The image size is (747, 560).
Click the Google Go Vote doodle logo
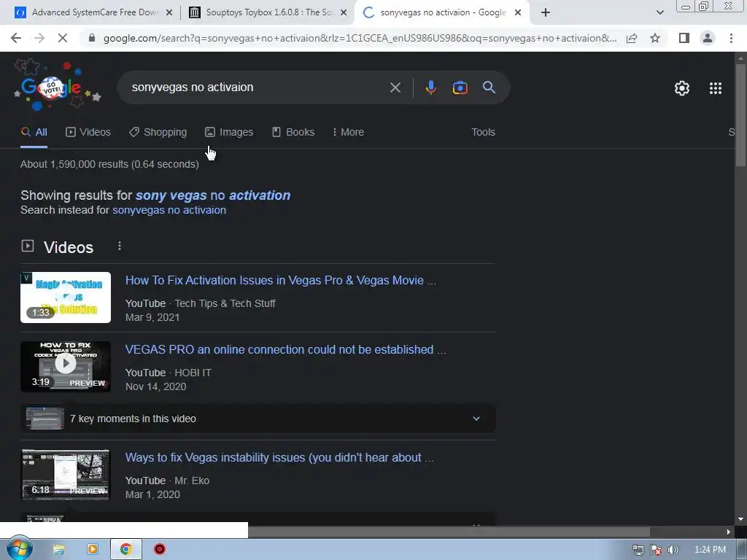(57, 86)
